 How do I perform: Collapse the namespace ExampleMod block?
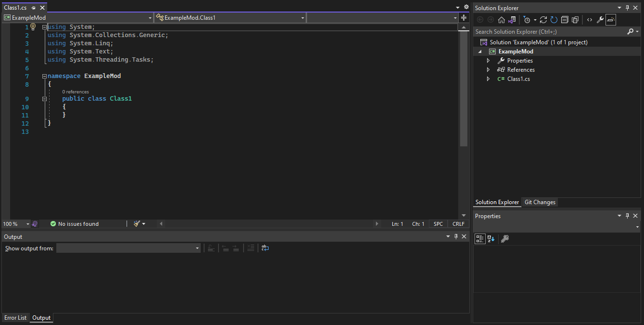pyautogui.click(x=44, y=76)
